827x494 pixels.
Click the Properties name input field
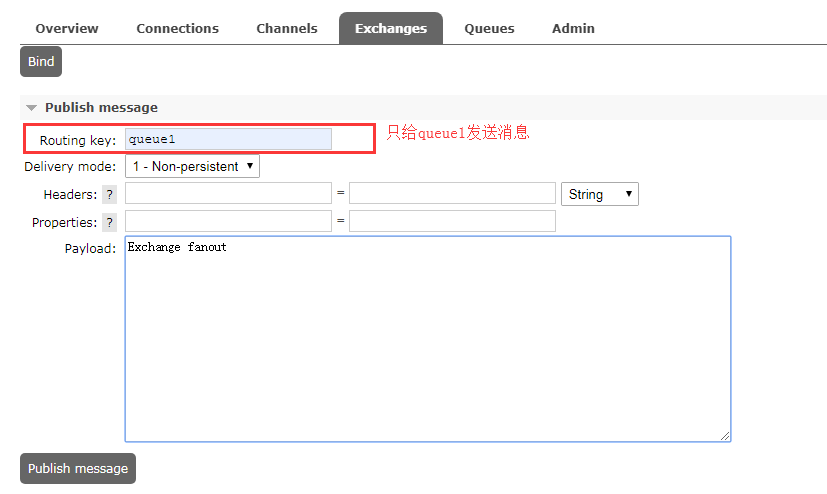coord(228,221)
